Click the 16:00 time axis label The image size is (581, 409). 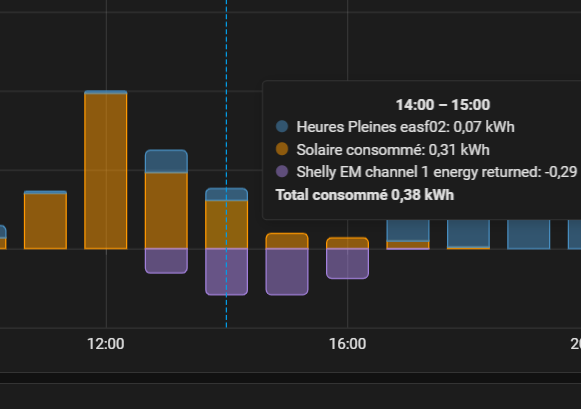click(347, 344)
